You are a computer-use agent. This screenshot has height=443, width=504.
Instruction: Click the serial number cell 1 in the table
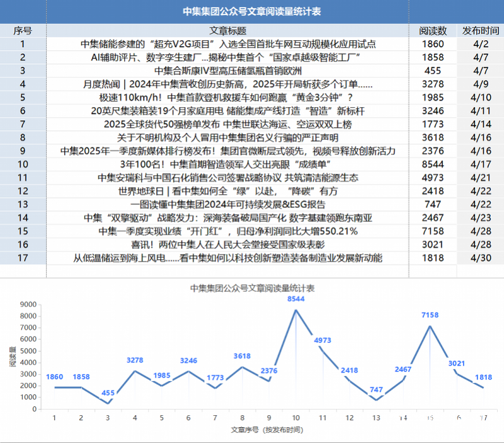23,44
